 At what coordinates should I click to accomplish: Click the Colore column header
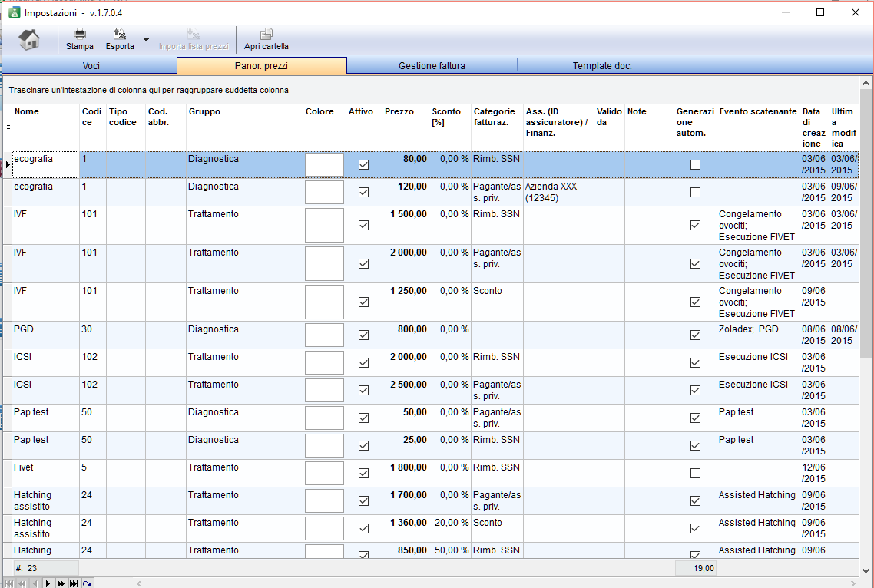tap(324, 127)
